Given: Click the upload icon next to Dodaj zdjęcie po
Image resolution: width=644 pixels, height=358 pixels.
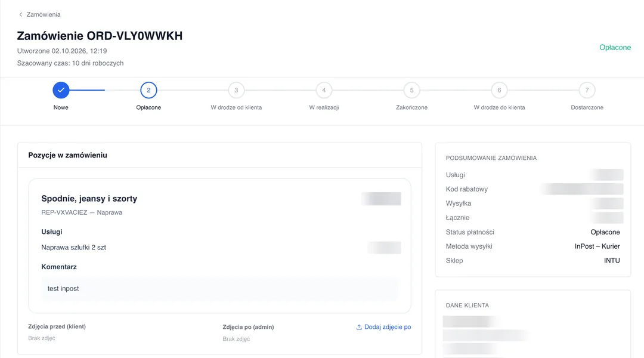Looking at the screenshot, I should [x=359, y=327].
